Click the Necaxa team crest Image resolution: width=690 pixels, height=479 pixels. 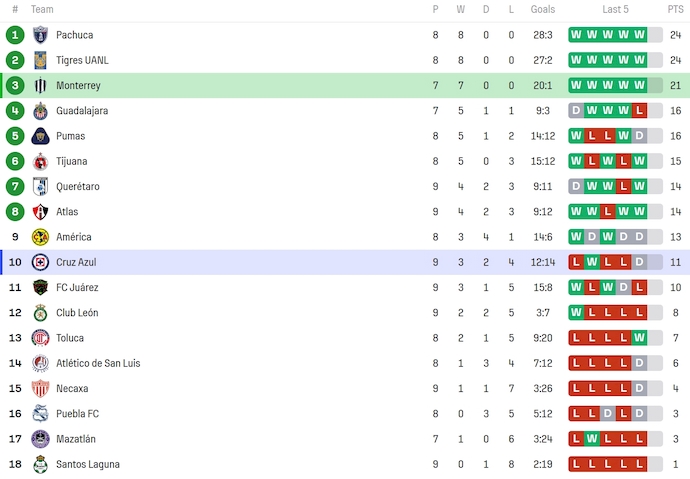(x=40, y=388)
